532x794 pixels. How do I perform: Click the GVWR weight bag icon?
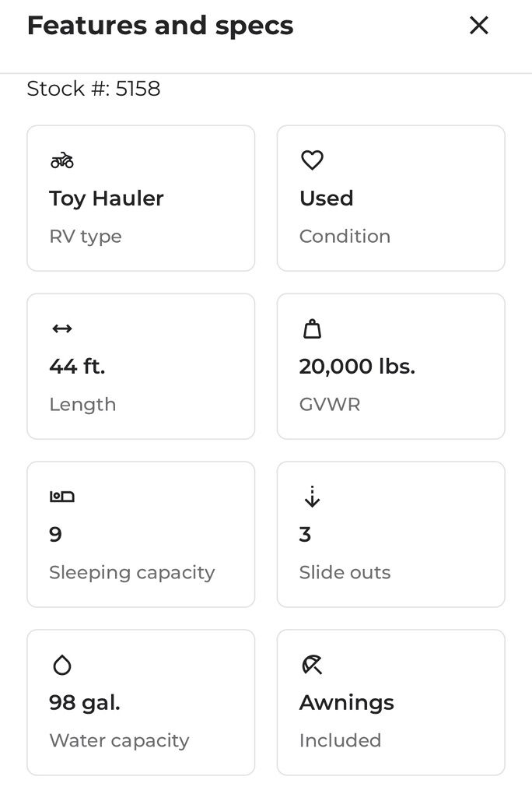pyautogui.click(x=312, y=329)
